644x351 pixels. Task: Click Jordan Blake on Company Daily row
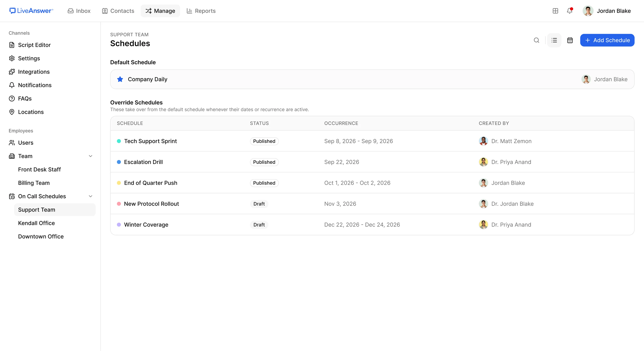[604, 79]
